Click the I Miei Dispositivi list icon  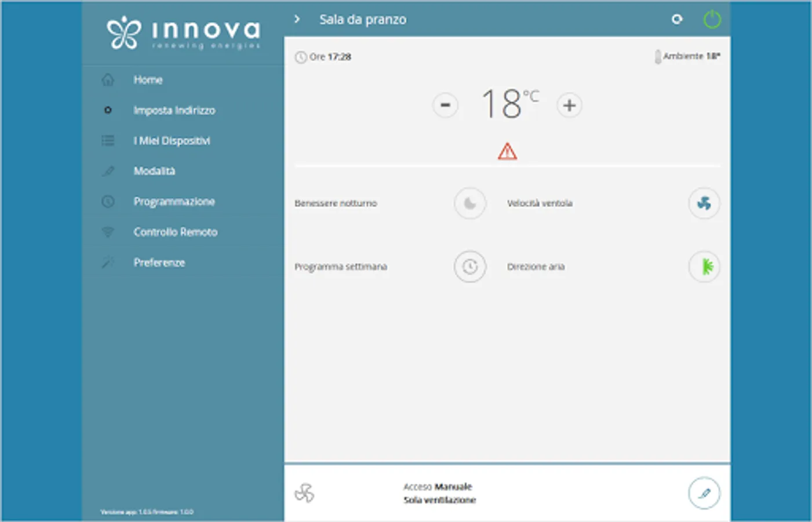coord(108,140)
